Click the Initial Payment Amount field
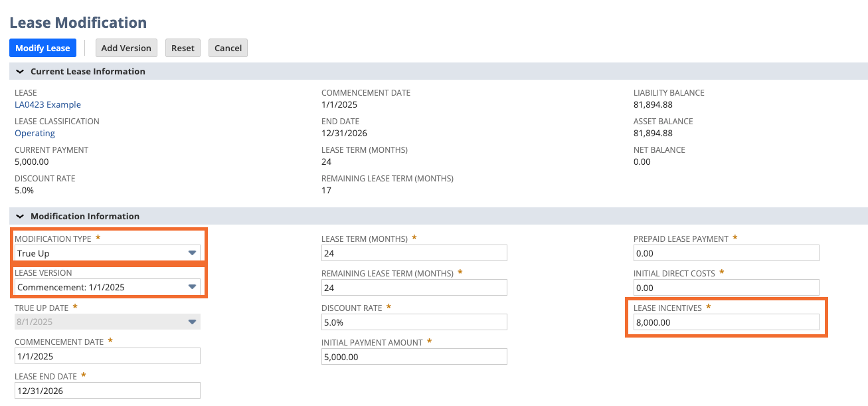The width and height of the screenshot is (868, 406). tap(414, 357)
